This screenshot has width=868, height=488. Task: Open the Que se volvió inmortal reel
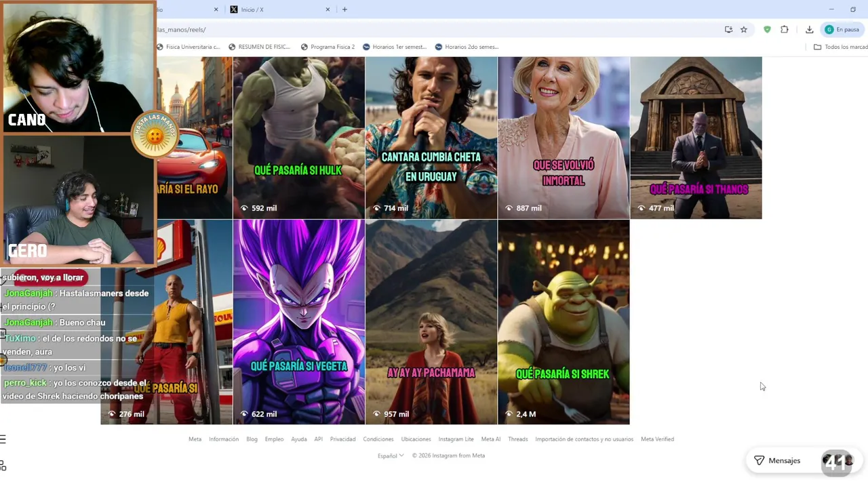(564, 138)
